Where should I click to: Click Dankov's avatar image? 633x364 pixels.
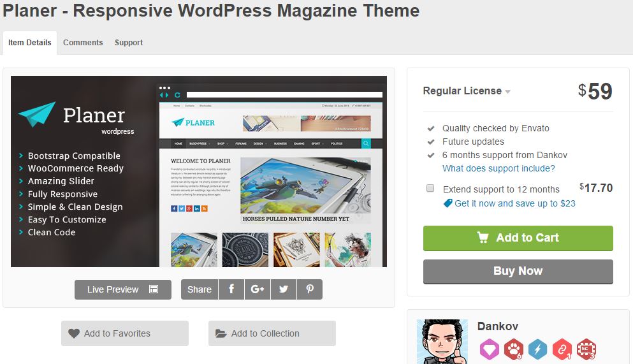pyautogui.click(x=442, y=342)
